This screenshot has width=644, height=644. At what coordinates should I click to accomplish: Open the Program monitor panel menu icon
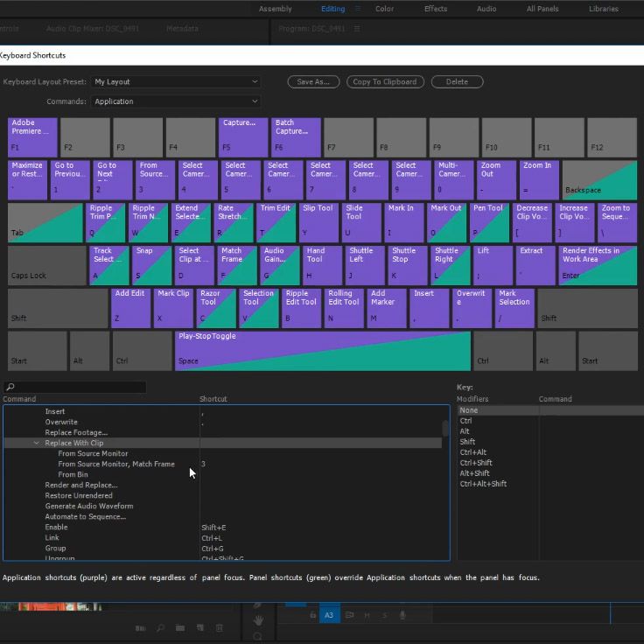tap(357, 28)
